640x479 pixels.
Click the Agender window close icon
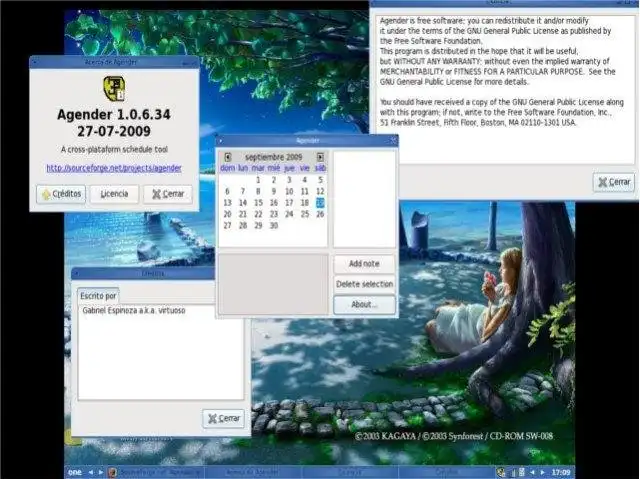(x=393, y=141)
